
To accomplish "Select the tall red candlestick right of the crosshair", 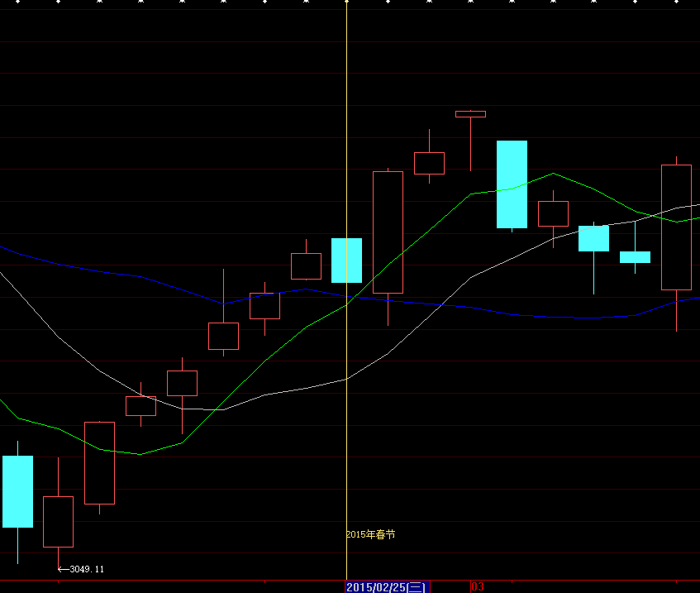I will (388, 232).
